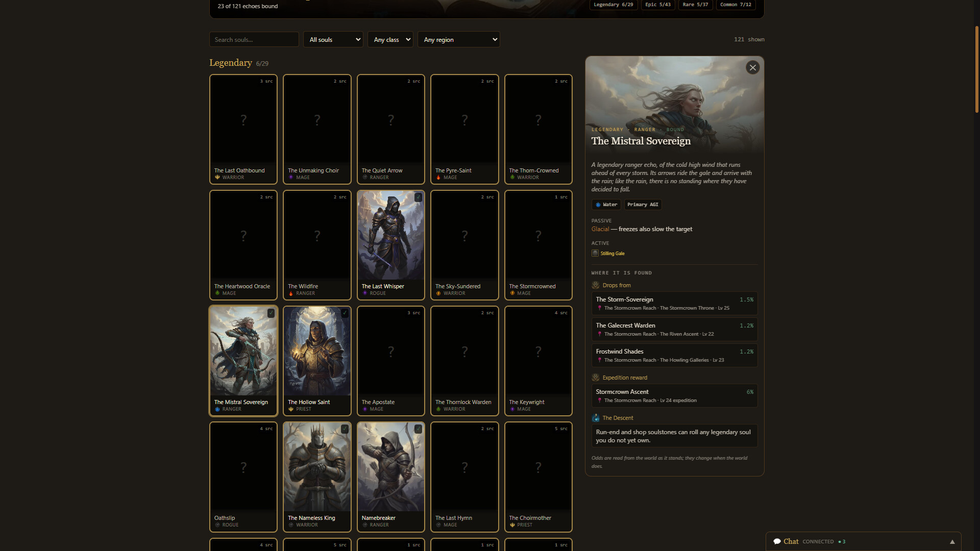980x551 pixels.
Task: Click the location pin on Galecrest Warden row
Action: (x=599, y=334)
